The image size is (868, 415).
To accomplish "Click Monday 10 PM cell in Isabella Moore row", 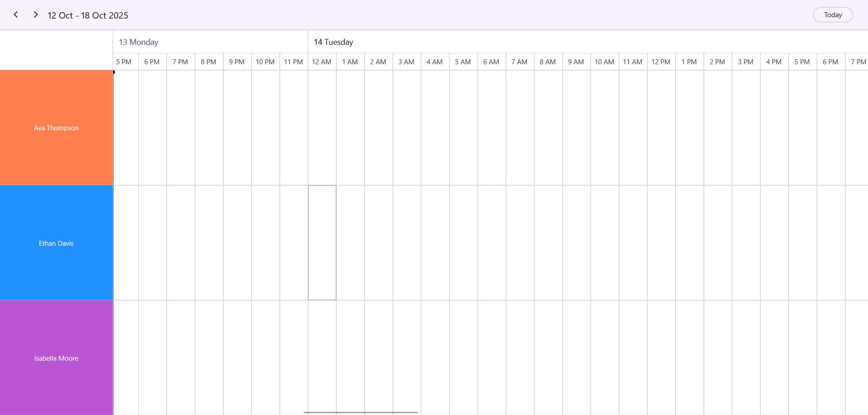I will click(x=265, y=358).
